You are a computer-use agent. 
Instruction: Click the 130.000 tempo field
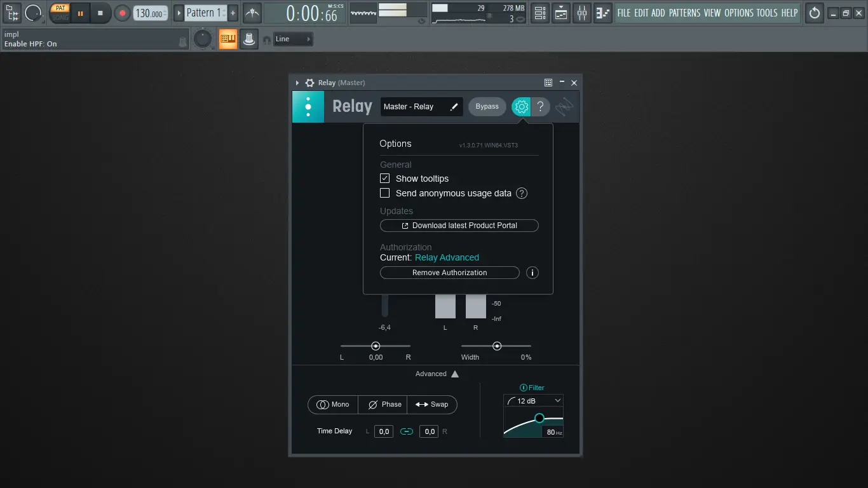pos(151,13)
